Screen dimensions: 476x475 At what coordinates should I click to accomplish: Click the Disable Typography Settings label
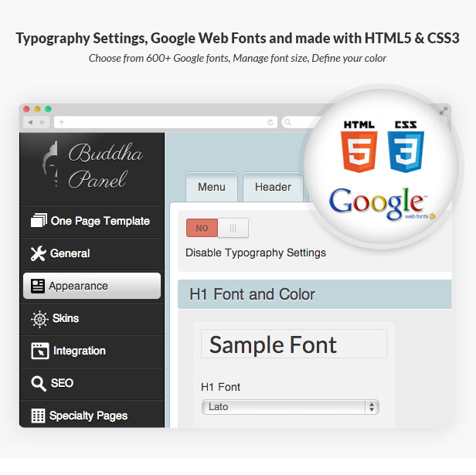click(256, 253)
